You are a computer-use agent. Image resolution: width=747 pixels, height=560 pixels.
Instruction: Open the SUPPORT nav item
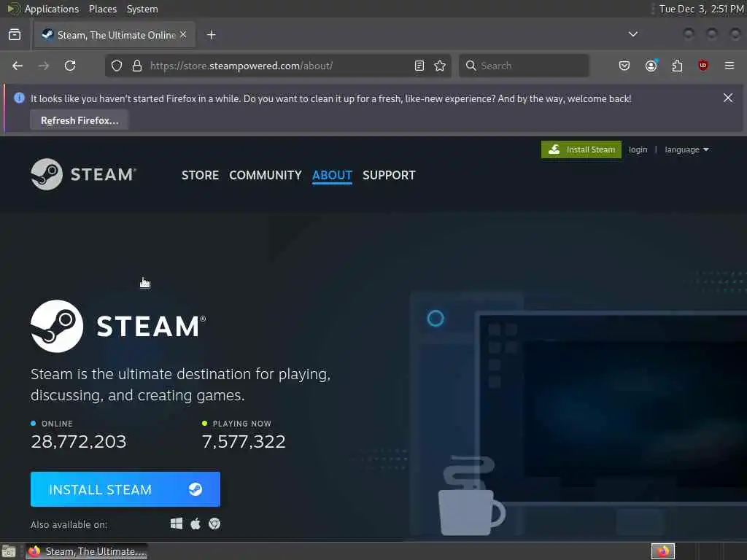(x=389, y=175)
